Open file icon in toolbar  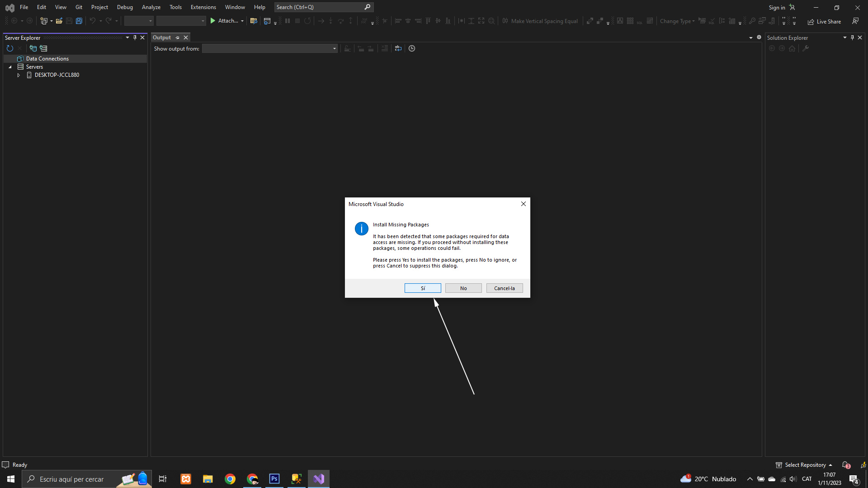pos(59,21)
